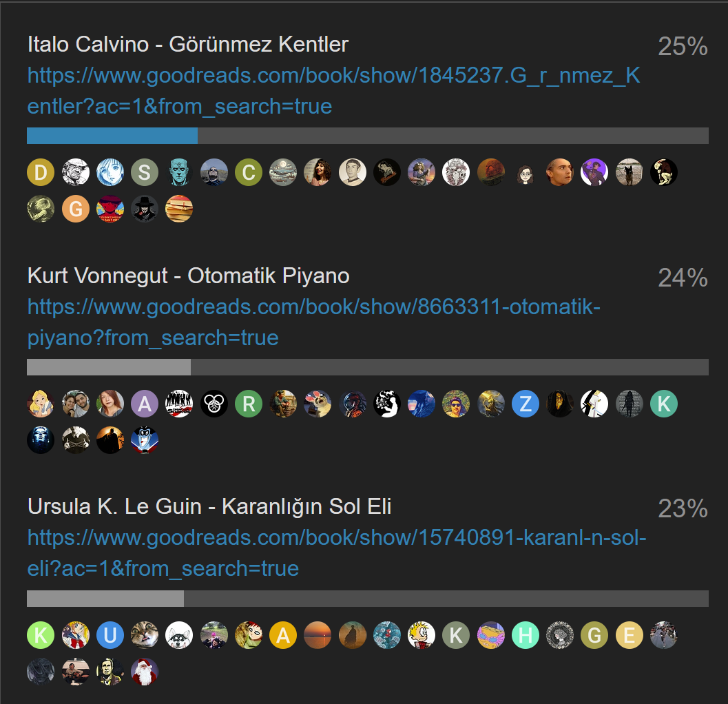
Task: Click the orange 'G' voter avatar
Action: pos(75,209)
